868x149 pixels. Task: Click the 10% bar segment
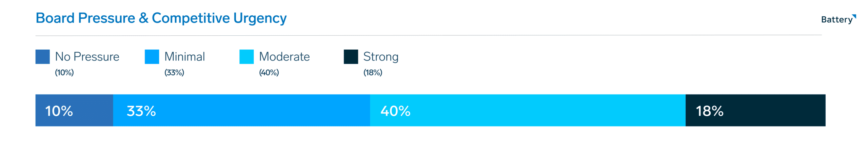(74, 111)
